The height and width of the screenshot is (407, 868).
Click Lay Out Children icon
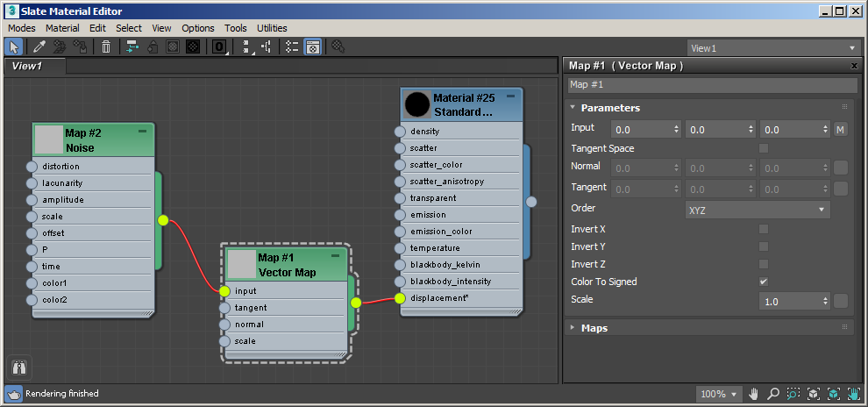tap(267, 47)
